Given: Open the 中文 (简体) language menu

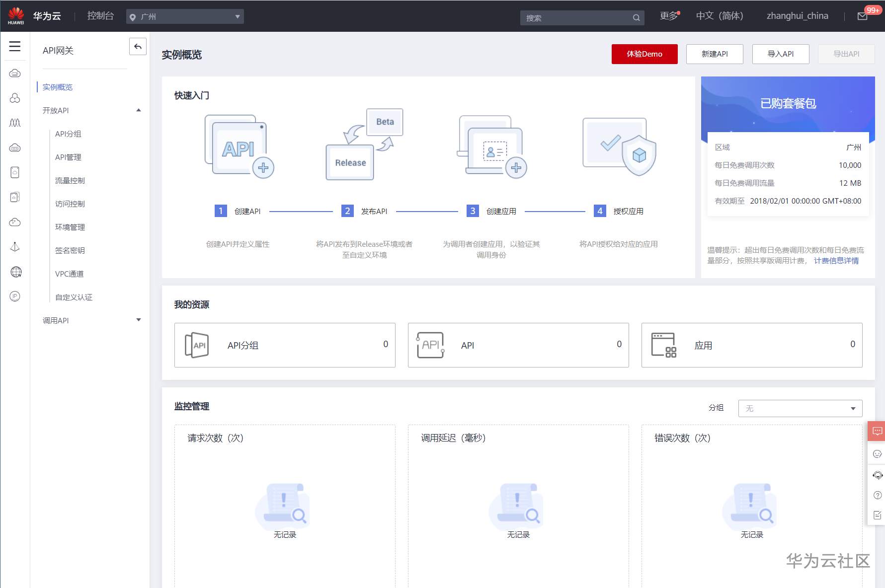Looking at the screenshot, I should tap(720, 16).
